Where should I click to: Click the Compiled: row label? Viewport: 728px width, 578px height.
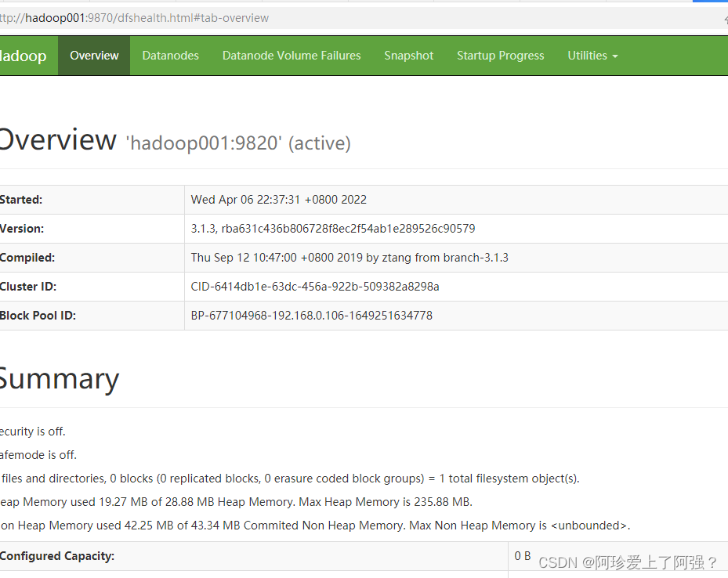point(27,258)
